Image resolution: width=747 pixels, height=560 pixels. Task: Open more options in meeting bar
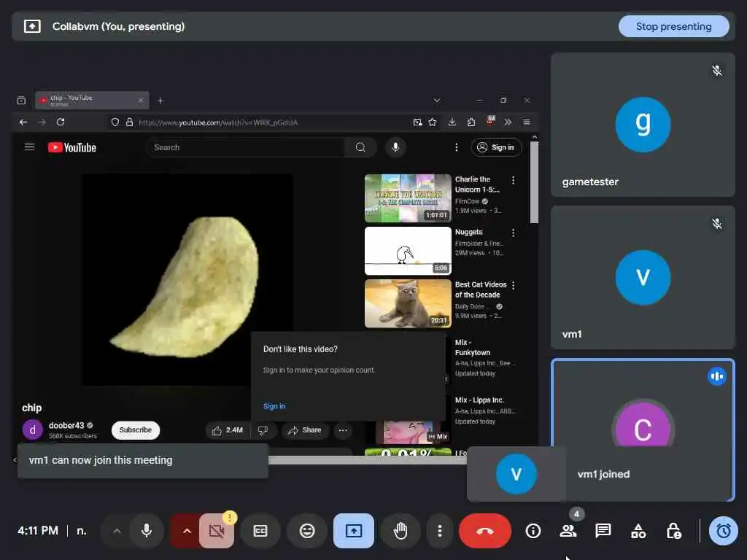439,531
